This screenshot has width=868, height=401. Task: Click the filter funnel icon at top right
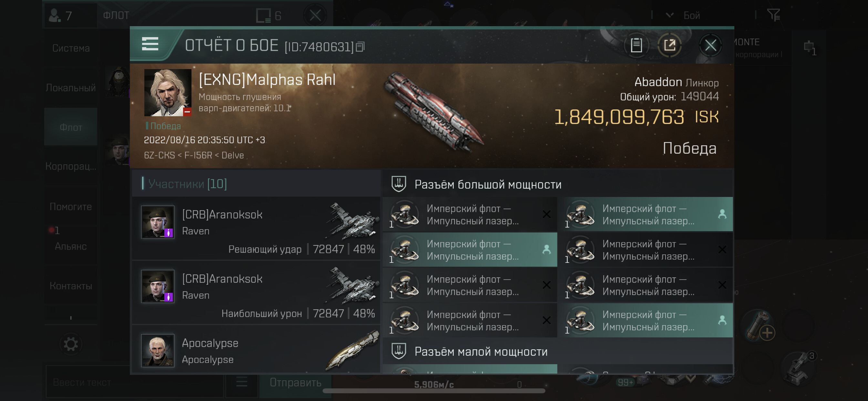773,15
